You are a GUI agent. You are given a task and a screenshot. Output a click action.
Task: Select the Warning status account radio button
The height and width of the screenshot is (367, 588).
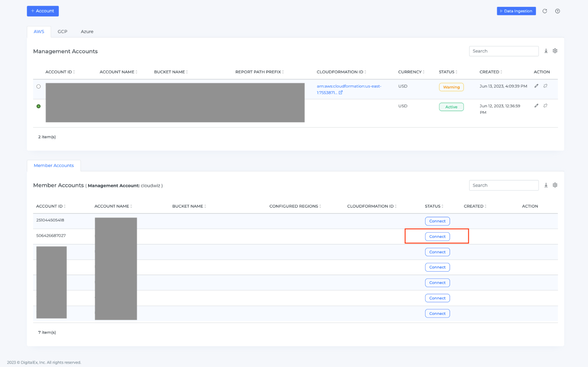pos(38,87)
